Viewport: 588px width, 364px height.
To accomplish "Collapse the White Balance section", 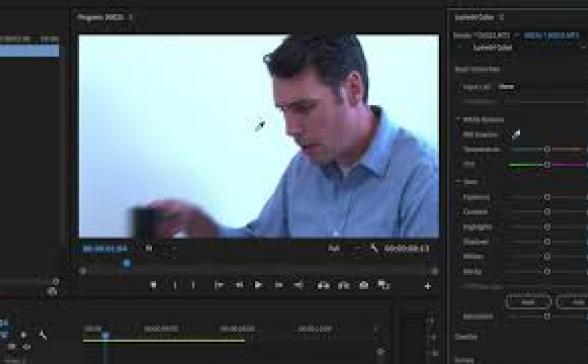I will coord(458,120).
